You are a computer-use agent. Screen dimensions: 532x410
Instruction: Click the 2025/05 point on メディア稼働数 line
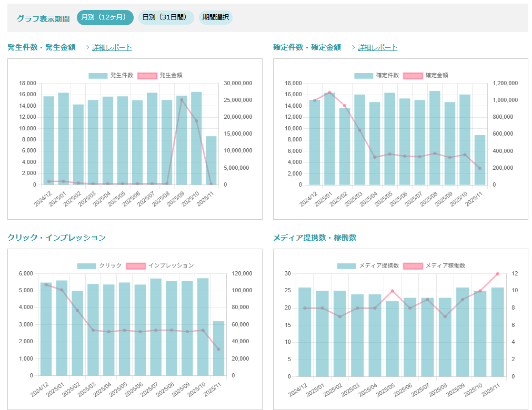coord(392,291)
